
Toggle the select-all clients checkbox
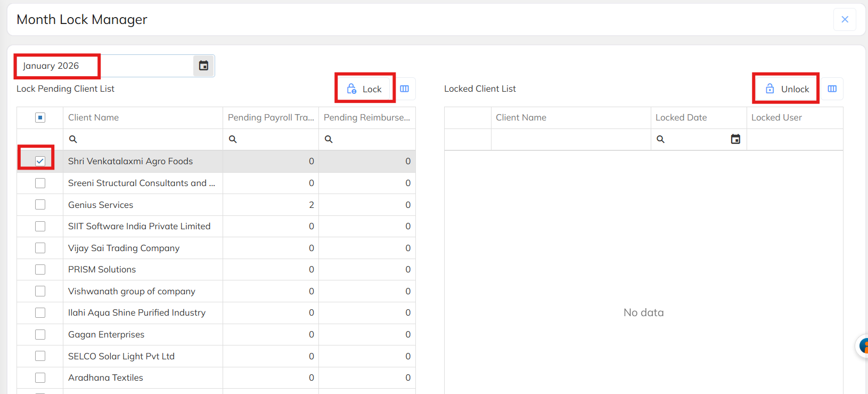click(x=40, y=118)
